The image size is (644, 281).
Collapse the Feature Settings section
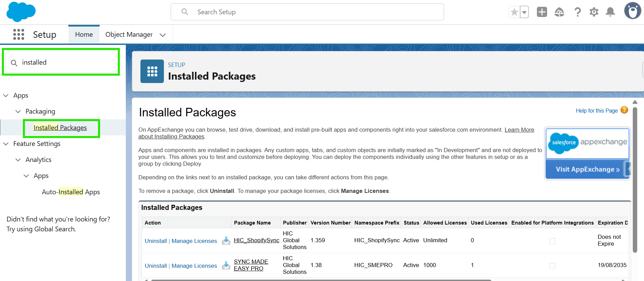click(x=6, y=144)
